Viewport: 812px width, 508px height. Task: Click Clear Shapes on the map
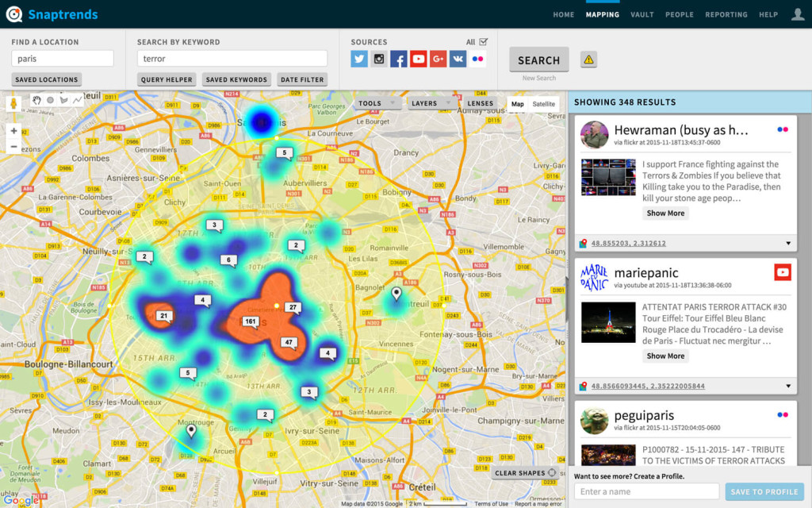coord(525,473)
